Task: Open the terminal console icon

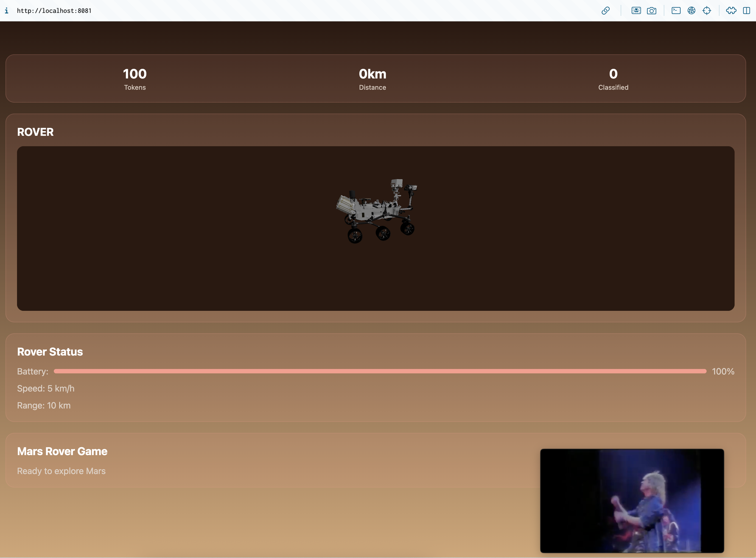Action: 676,10
